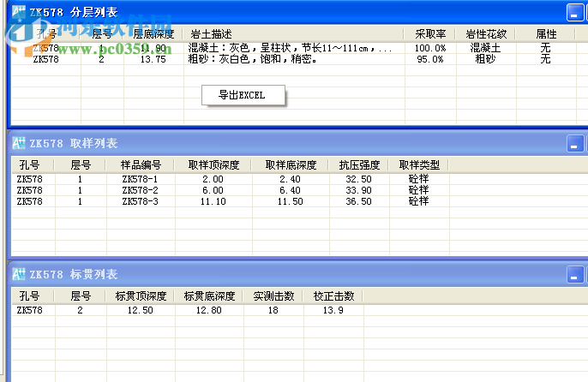Click the 实测击数 column header
This screenshot has height=382, width=588.
(273, 296)
